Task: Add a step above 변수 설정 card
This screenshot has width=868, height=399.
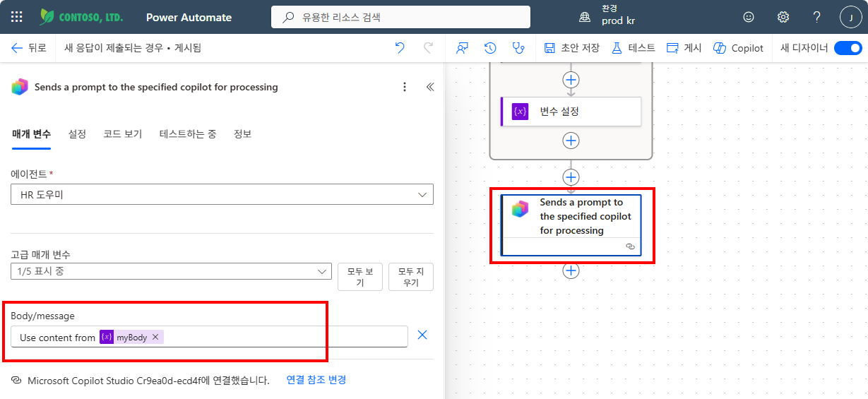Action: (x=571, y=79)
